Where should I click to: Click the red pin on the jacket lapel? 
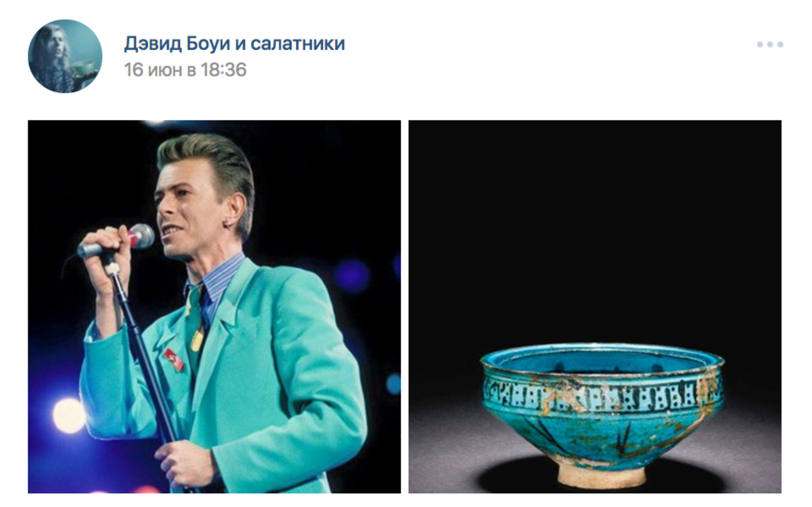tap(174, 359)
